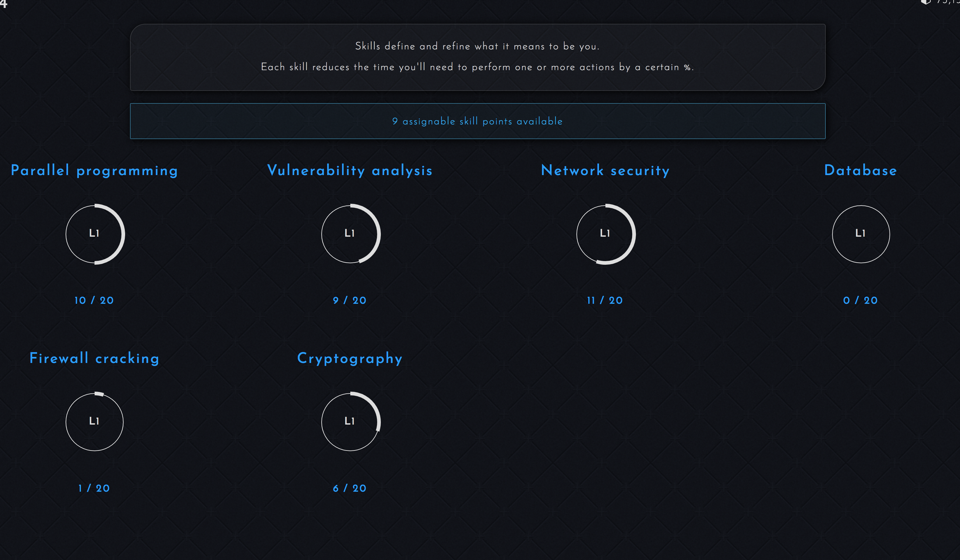The height and width of the screenshot is (560, 960).
Task: Select the Firewall cracking skill title
Action: point(95,358)
